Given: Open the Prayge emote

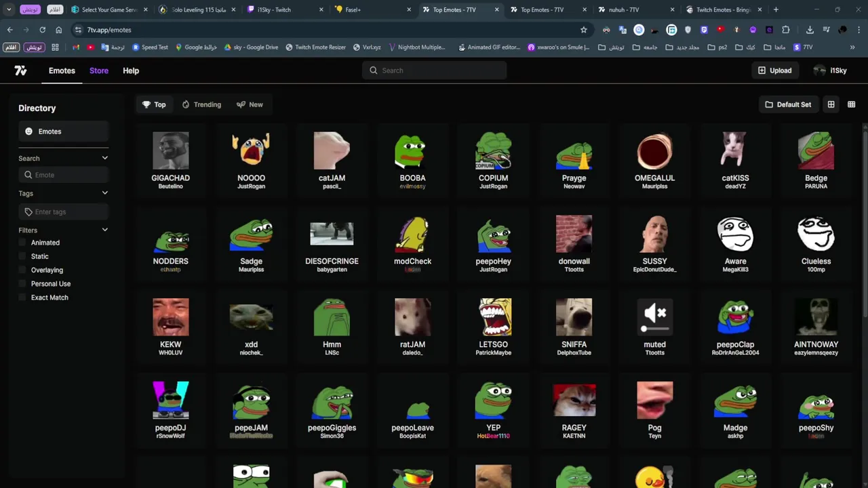Looking at the screenshot, I should (574, 160).
